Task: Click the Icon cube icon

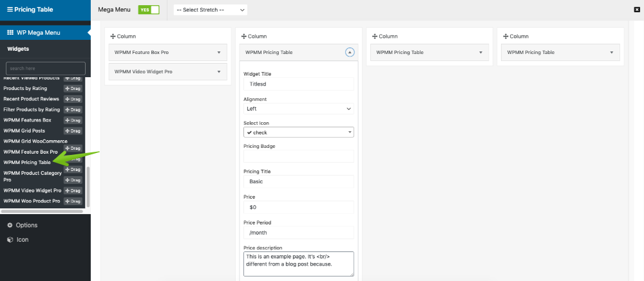Action: (10, 240)
